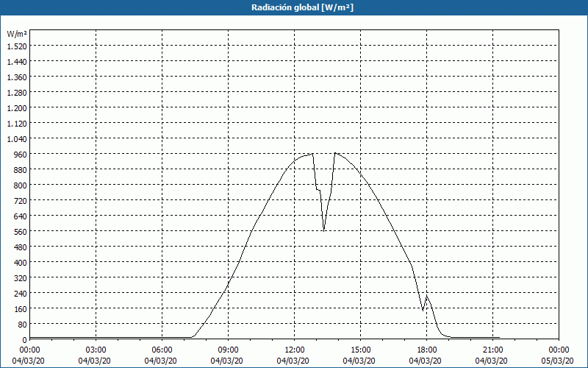Screen dimensions: 588x368
Task: Click the 04/03/20 date under 21:00
Action: [491, 361]
